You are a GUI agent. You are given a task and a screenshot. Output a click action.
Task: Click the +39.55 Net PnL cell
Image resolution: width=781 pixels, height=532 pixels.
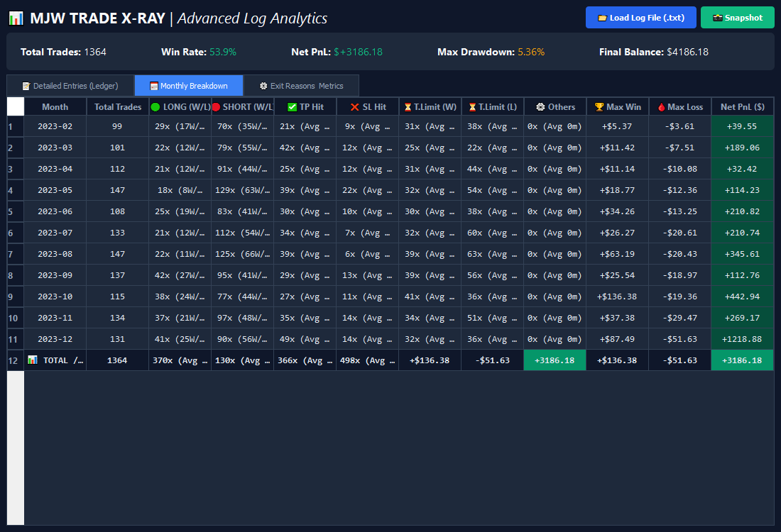742,126
